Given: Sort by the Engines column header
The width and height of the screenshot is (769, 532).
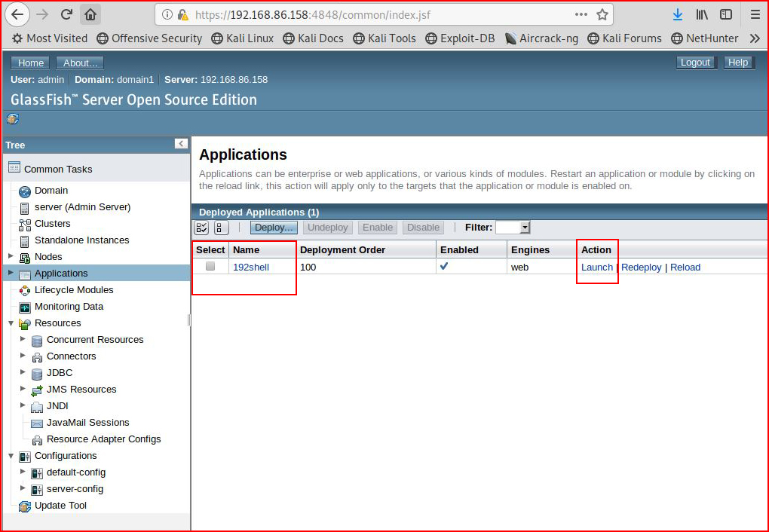Looking at the screenshot, I should point(530,249).
